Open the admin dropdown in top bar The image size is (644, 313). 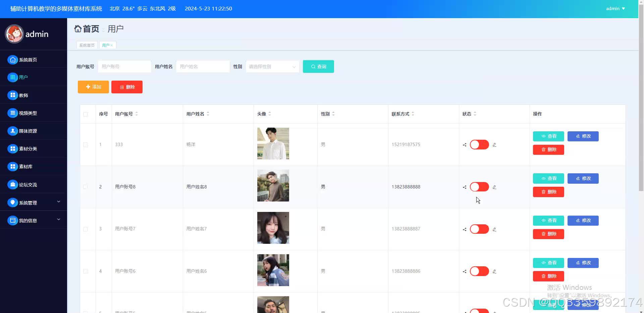tap(615, 9)
